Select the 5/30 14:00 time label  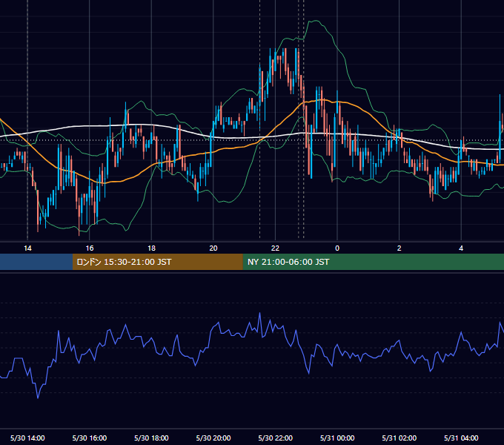27,438
